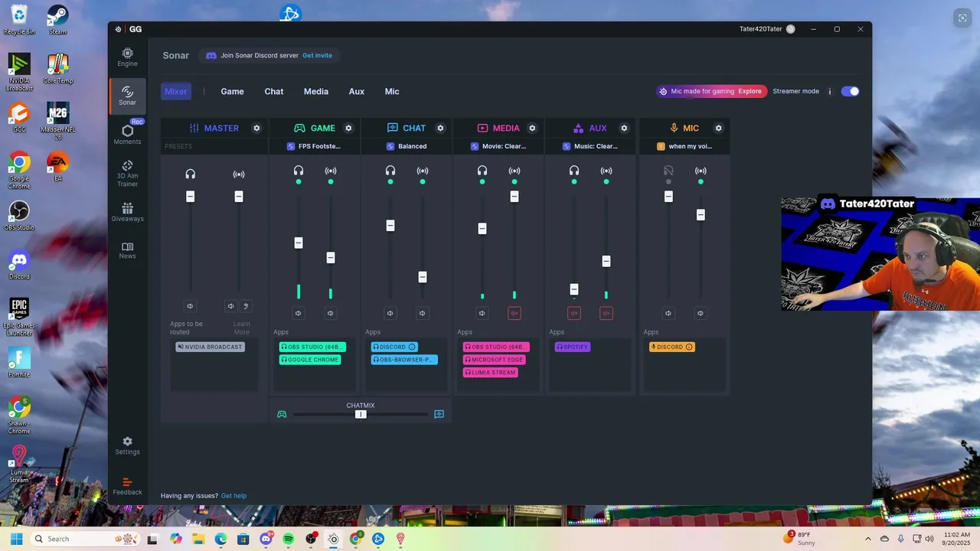
Task: Open MEDIA channel settings gear
Action: [532, 128]
